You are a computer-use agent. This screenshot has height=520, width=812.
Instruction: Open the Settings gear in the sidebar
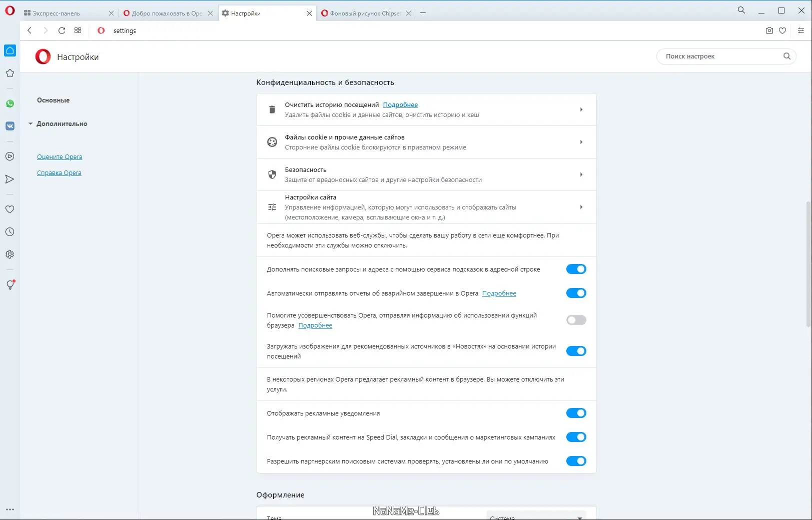click(x=10, y=254)
